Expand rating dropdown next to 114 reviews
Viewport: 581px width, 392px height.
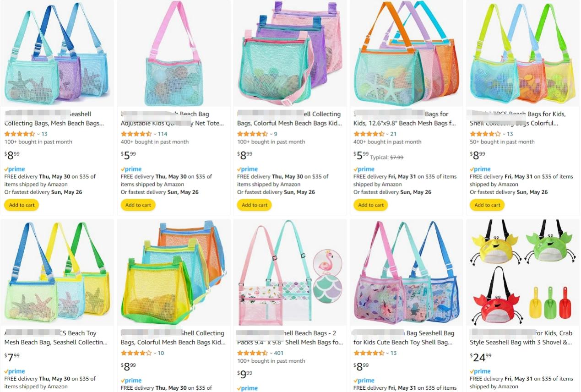154,134
